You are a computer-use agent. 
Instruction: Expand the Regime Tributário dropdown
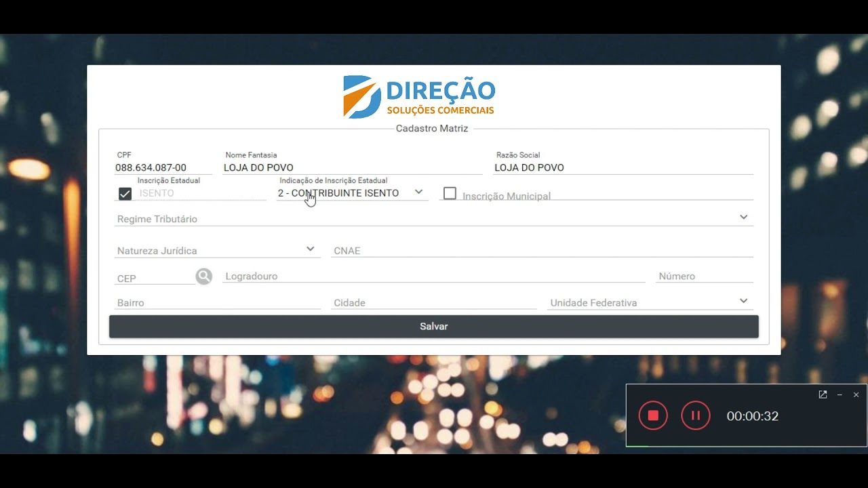(434, 218)
